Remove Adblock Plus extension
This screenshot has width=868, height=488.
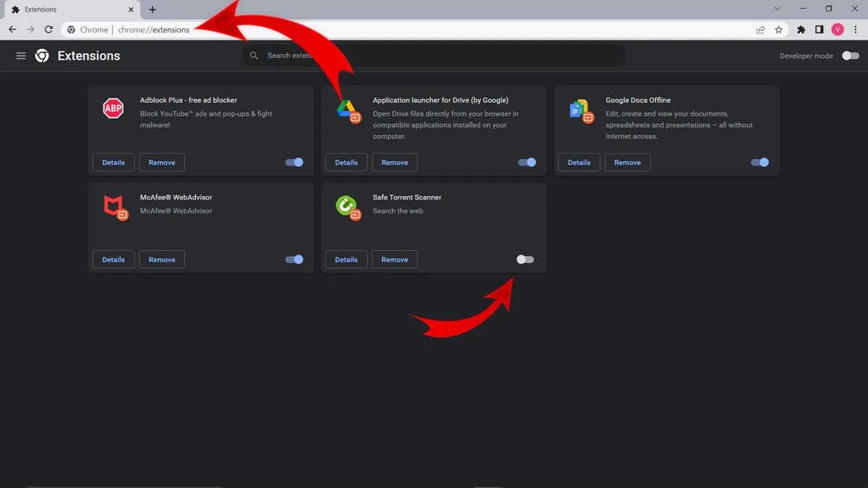coord(162,163)
